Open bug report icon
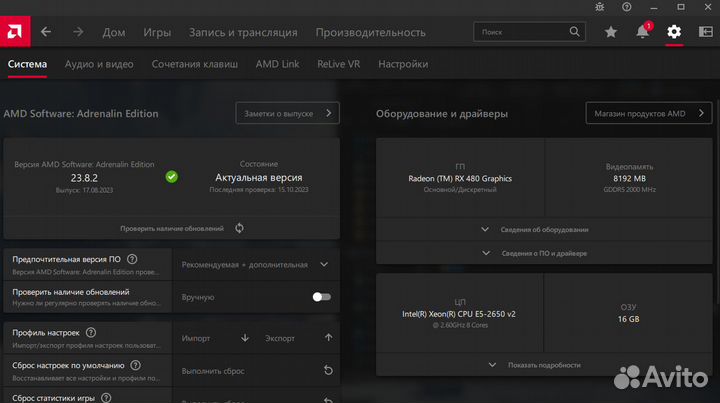The width and height of the screenshot is (720, 403). tap(600, 7)
